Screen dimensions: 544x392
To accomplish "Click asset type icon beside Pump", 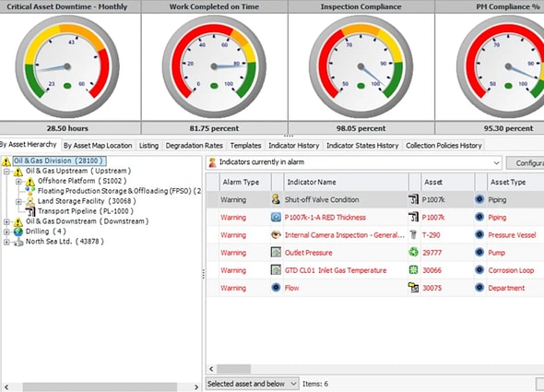I will pyautogui.click(x=479, y=252).
